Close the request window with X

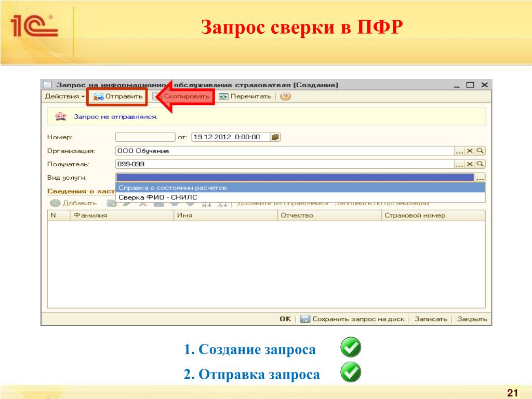click(x=485, y=85)
